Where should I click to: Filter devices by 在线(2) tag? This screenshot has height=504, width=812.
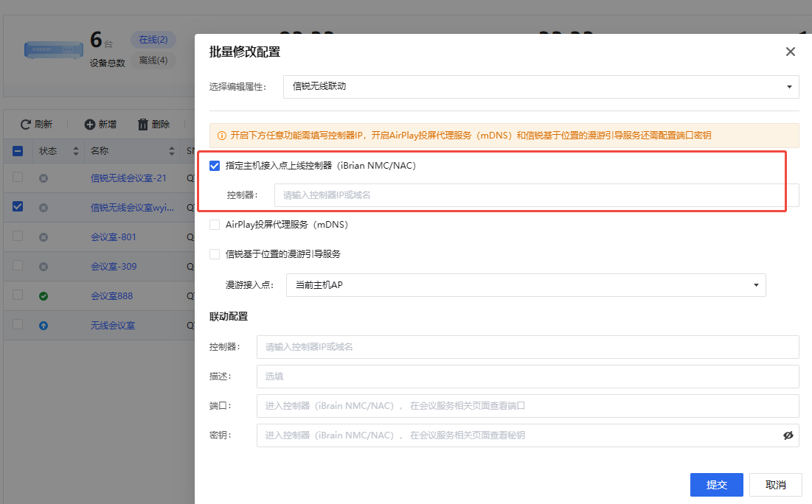tap(153, 40)
